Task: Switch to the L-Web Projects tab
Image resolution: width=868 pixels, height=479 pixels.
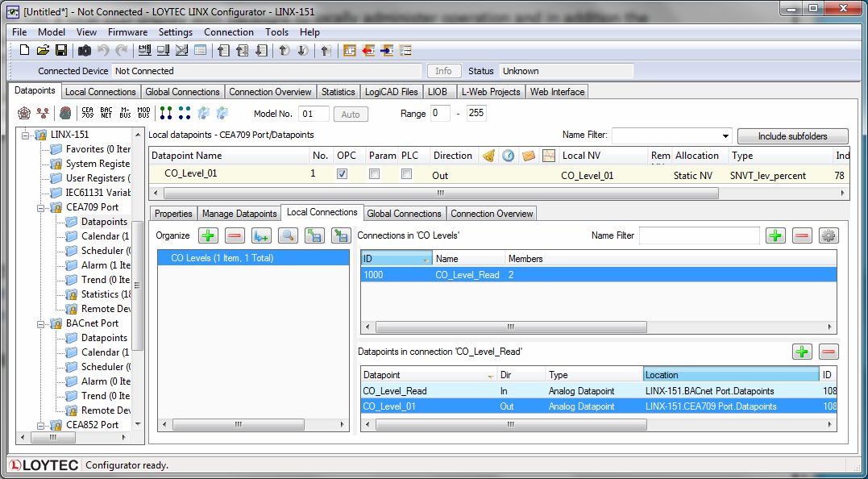Action: [491, 92]
